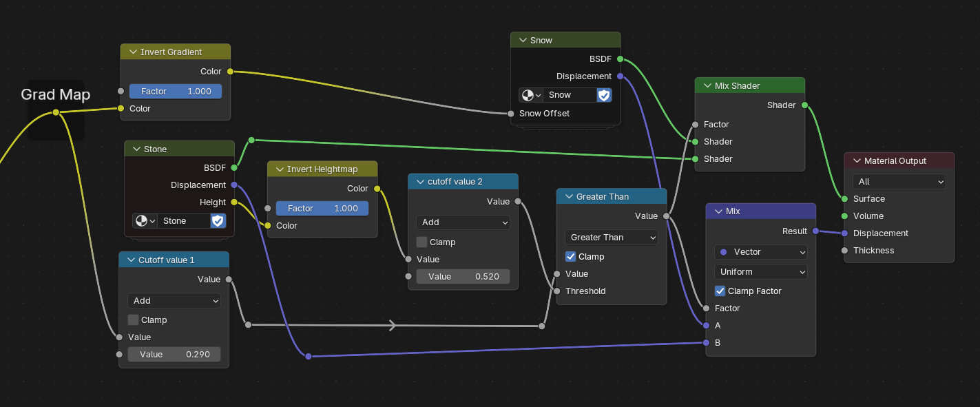The image size is (980, 407).
Task: Collapse the Material Output node
Action: [856, 161]
